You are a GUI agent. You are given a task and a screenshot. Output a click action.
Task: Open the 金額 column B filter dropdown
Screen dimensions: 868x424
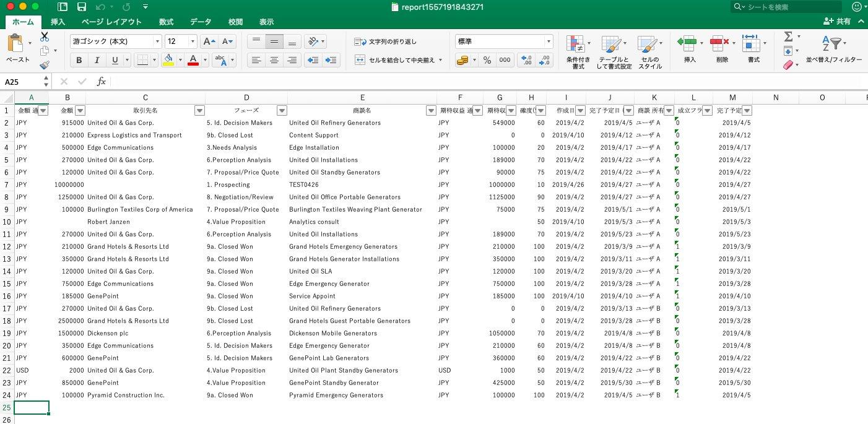(80, 110)
